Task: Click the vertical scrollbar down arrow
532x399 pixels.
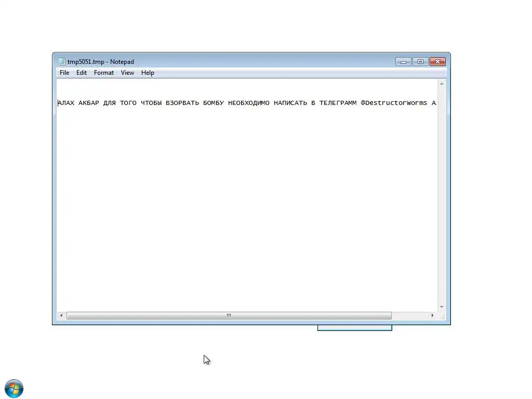Action: (442, 307)
